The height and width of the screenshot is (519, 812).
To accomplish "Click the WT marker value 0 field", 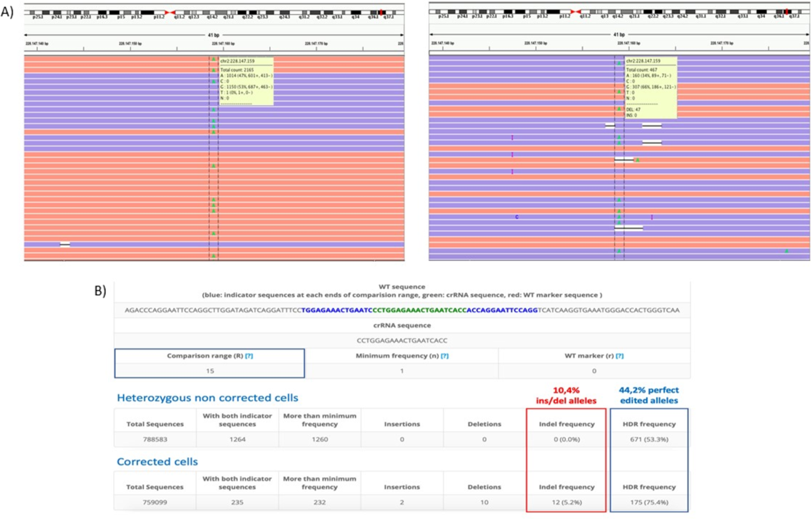I will 594,371.
